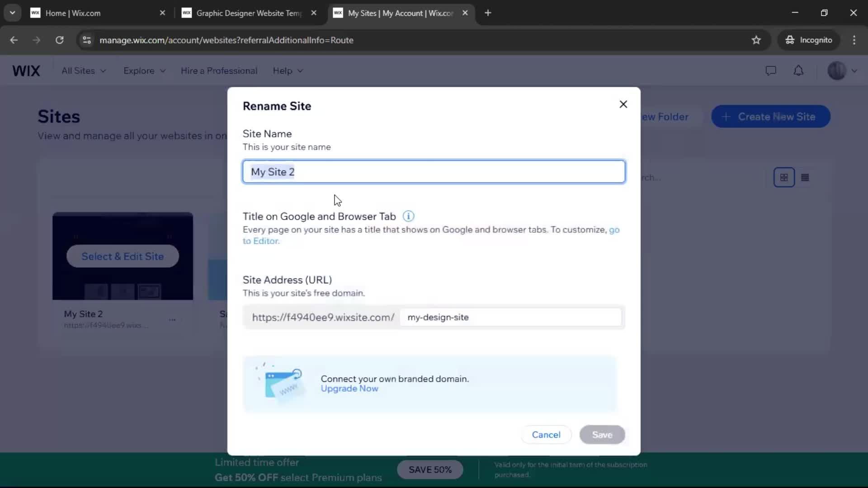The image size is (868, 488).
Task: Bookmark this page with the star
Action: 756,40
